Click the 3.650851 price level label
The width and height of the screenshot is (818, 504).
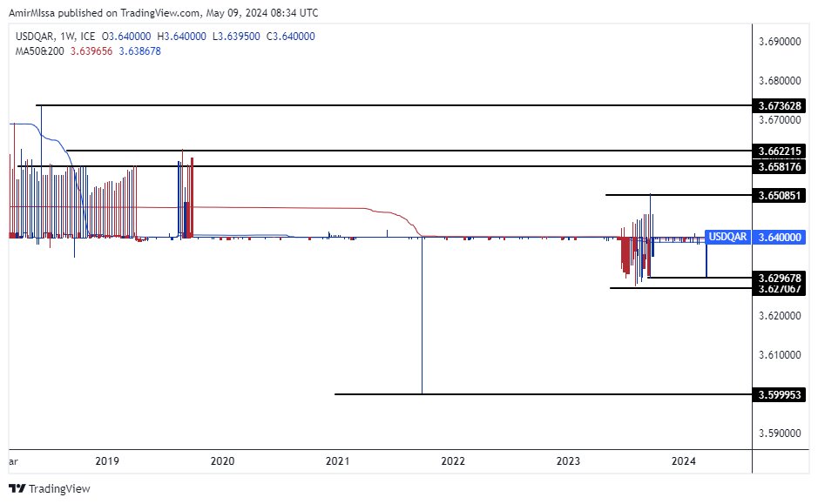(780, 196)
